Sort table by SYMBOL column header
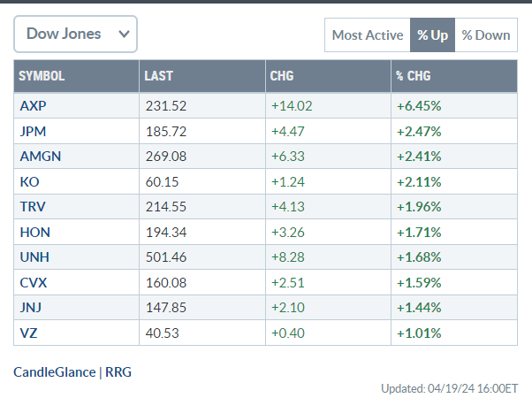This screenshot has width=532, height=398. click(x=42, y=76)
